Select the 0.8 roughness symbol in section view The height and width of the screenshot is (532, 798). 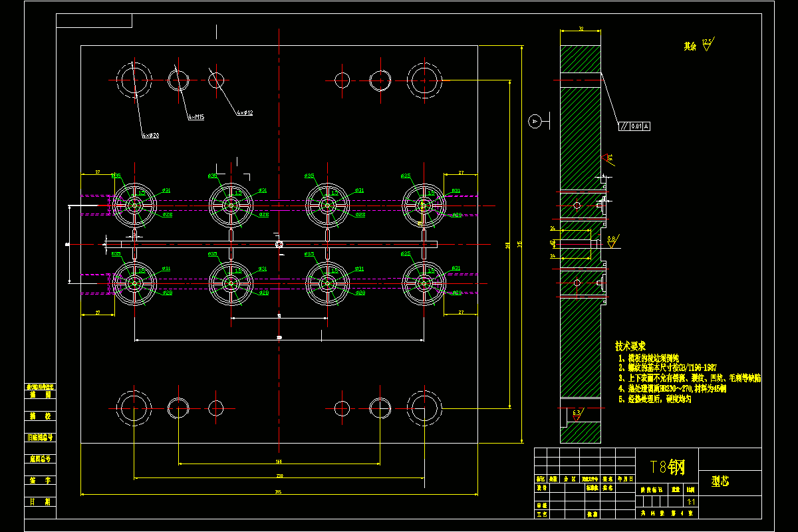click(x=612, y=240)
